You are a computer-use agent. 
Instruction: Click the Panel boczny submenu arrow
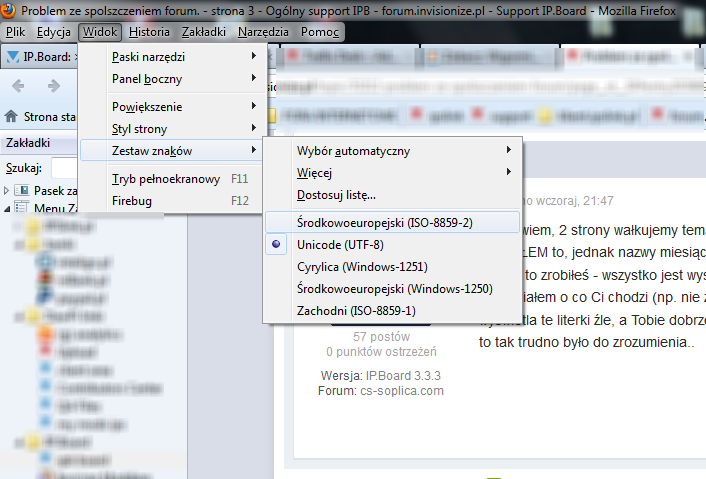tap(253, 78)
